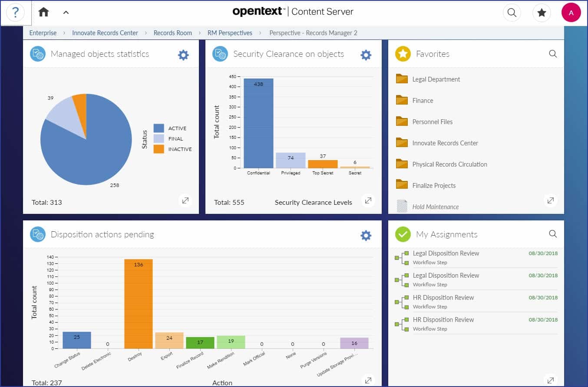Open the help question mark icon

(x=16, y=13)
